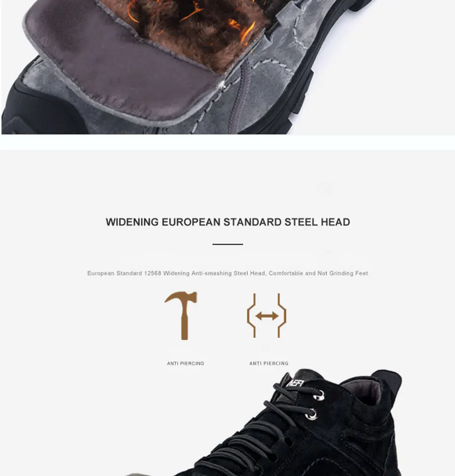Click the widening double-arrow bracket icon

(x=267, y=316)
